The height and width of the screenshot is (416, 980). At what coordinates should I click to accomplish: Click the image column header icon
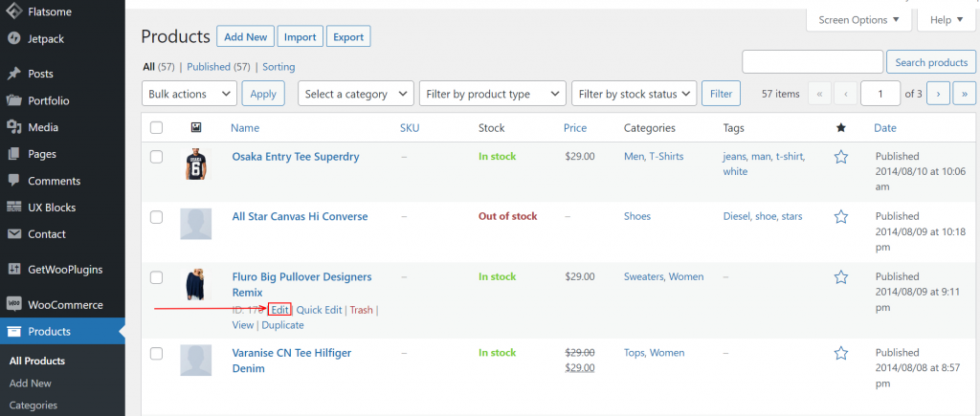196,128
